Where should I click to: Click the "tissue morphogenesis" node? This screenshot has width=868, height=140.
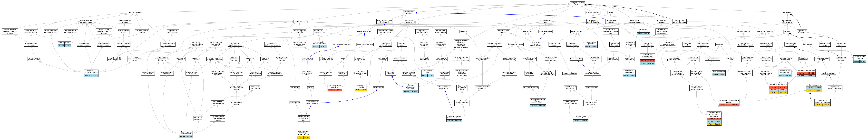pyautogui.click(x=365, y=44)
